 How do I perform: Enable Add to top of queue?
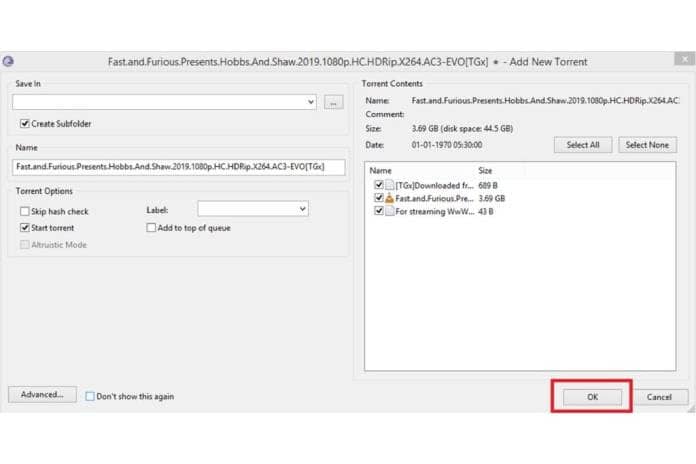coord(151,228)
